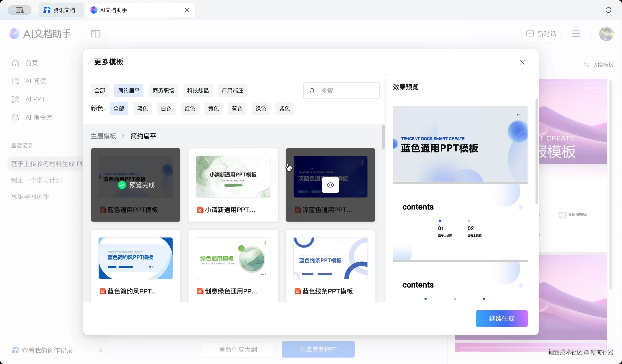
Task: Open AI 指令库 from the sidebar
Action: [x=38, y=117]
